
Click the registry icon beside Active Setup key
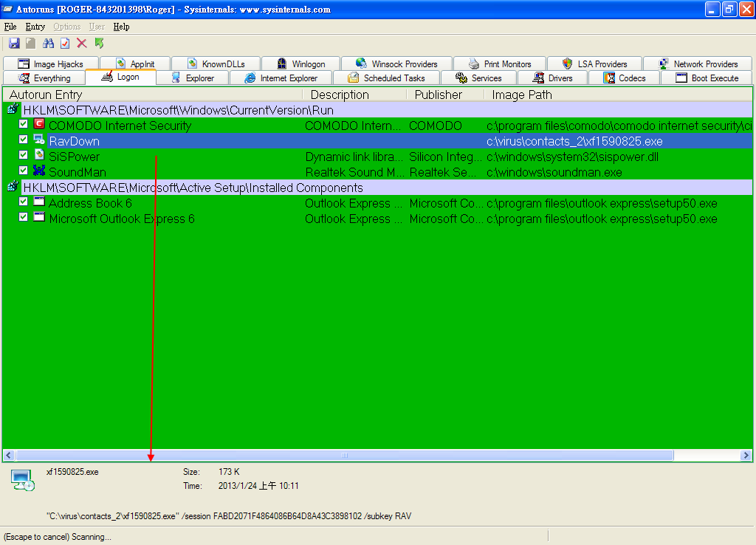point(13,186)
